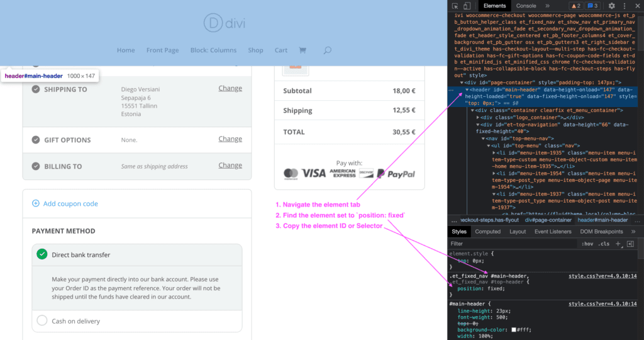Click the checkmark icon beside SHIPPING TO
Viewport: 644px width, 340px height.
(36, 89)
